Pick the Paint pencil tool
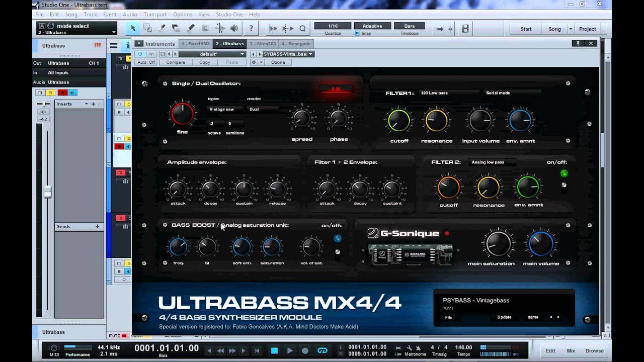This screenshot has height=362, width=644. (x=191, y=29)
